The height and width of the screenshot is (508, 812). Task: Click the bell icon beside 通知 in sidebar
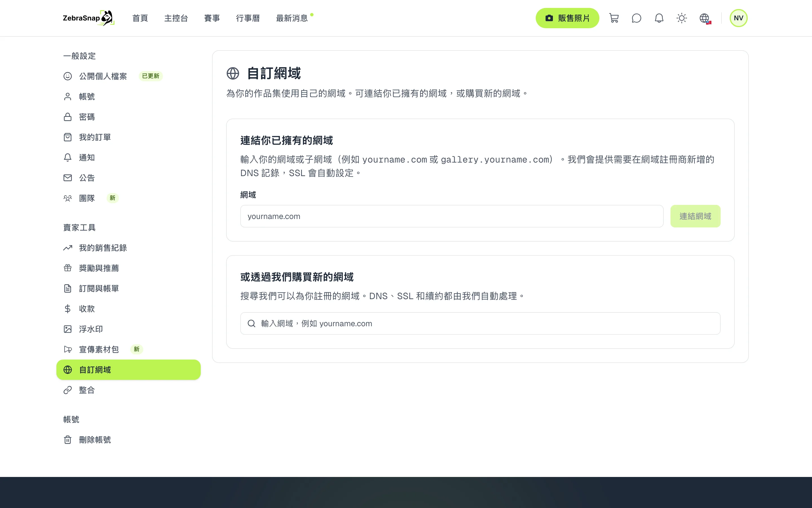point(68,157)
